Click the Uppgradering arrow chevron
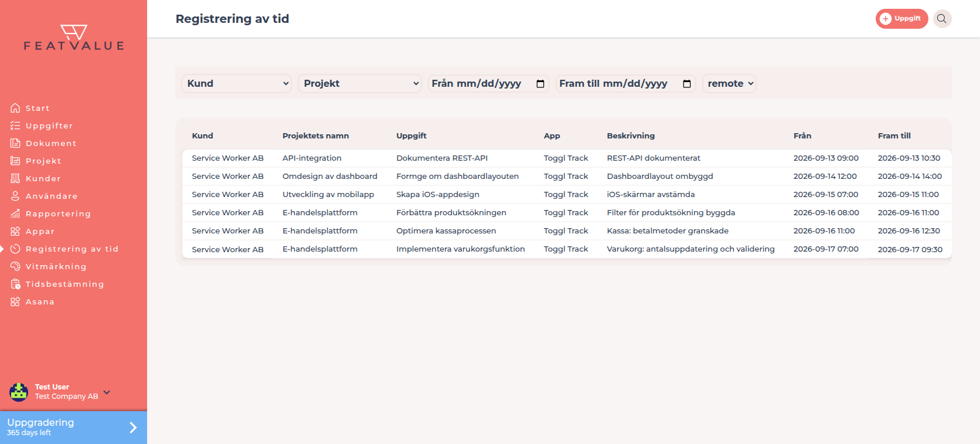The image size is (980, 444). 133,428
